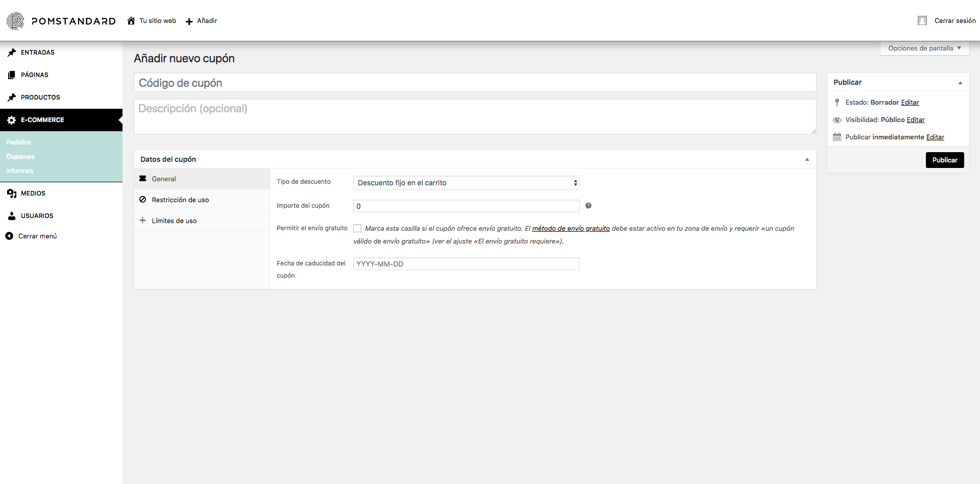Open the método de envío gratuito link
The image size is (980, 484).
click(x=571, y=229)
